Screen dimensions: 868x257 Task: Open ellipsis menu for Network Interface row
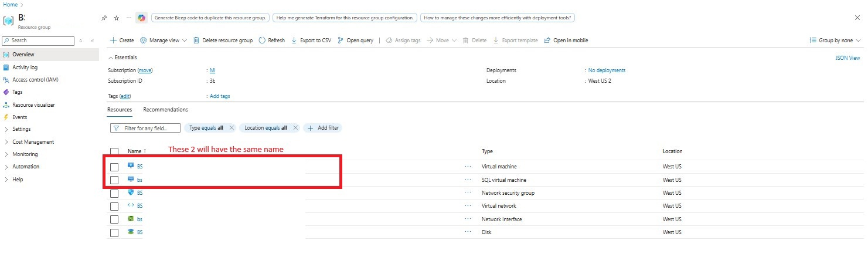coord(468,219)
